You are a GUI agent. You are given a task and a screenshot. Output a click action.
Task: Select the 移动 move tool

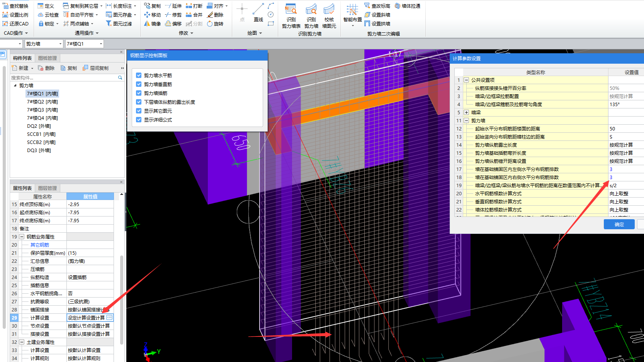pyautogui.click(x=152, y=15)
